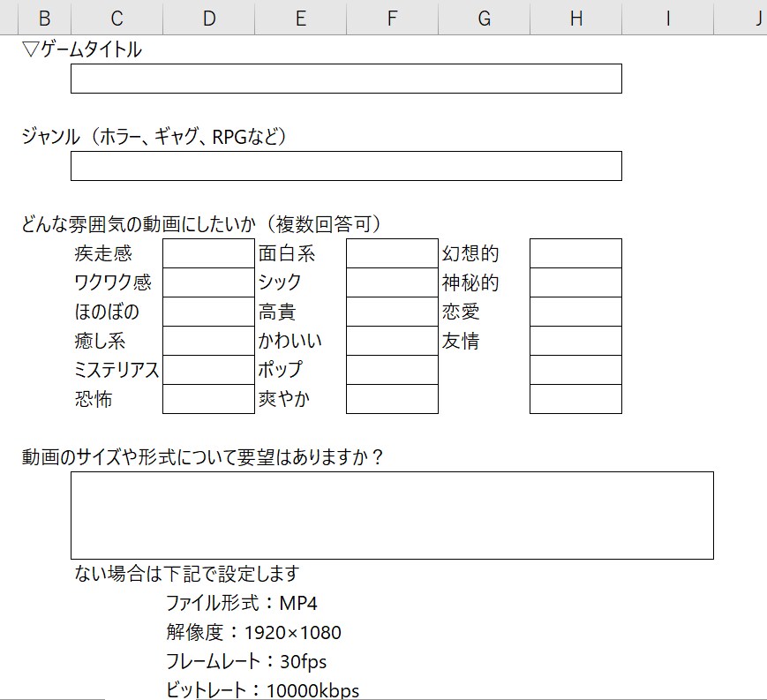
Task: Click the 動画のサイズや形式 question text
Action: (202, 457)
